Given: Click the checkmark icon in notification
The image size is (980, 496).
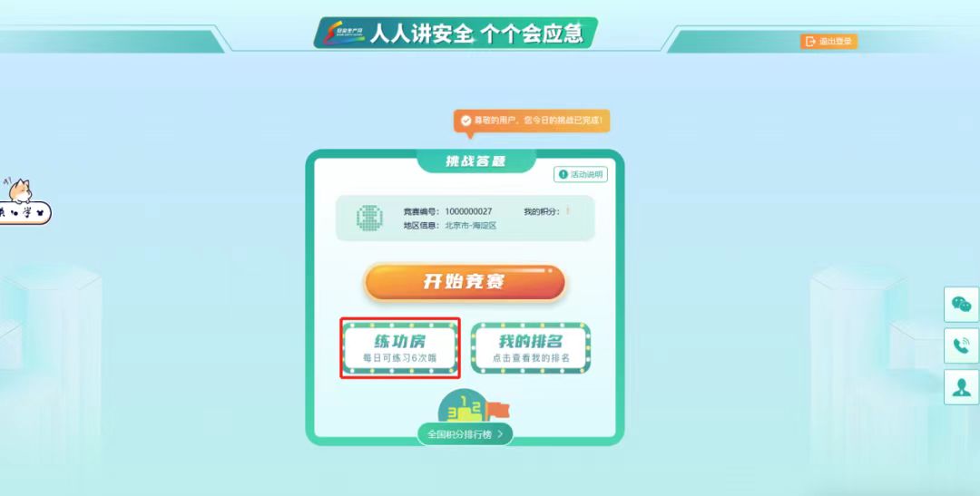Looking at the screenshot, I should (465, 121).
